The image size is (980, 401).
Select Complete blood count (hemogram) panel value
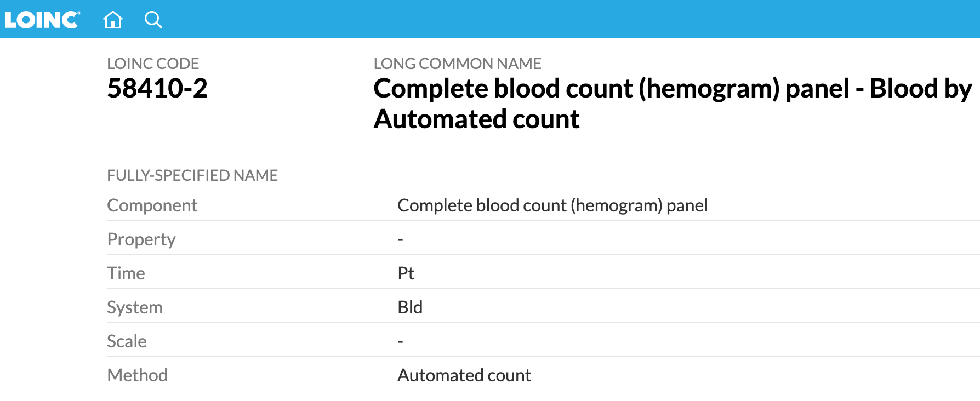[x=552, y=205]
